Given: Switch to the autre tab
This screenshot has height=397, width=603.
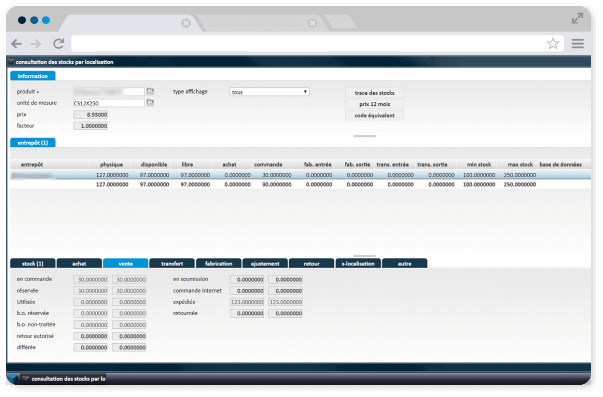Looking at the screenshot, I should pos(405,264).
